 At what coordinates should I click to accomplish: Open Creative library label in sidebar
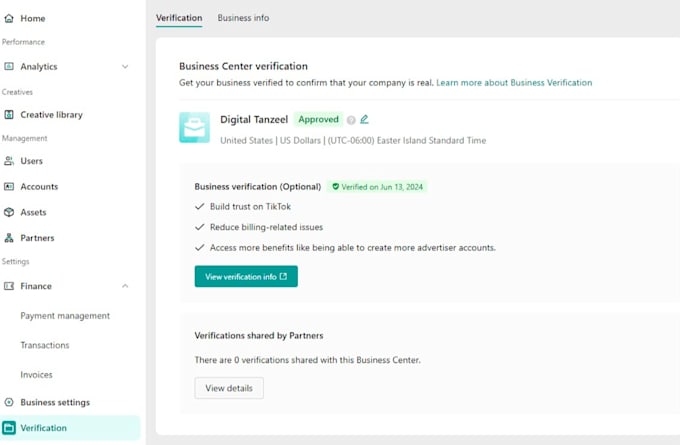pos(51,115)
